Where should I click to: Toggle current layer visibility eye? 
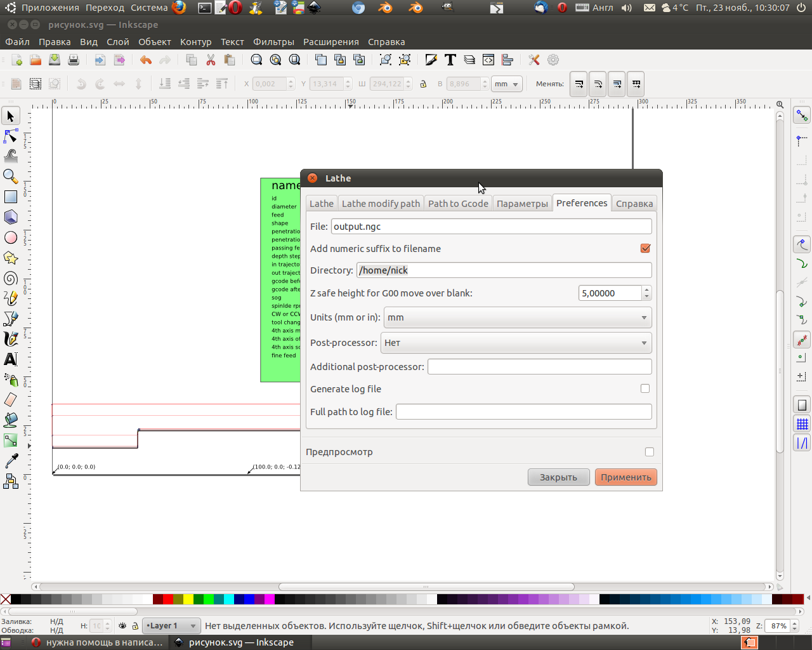122,626
